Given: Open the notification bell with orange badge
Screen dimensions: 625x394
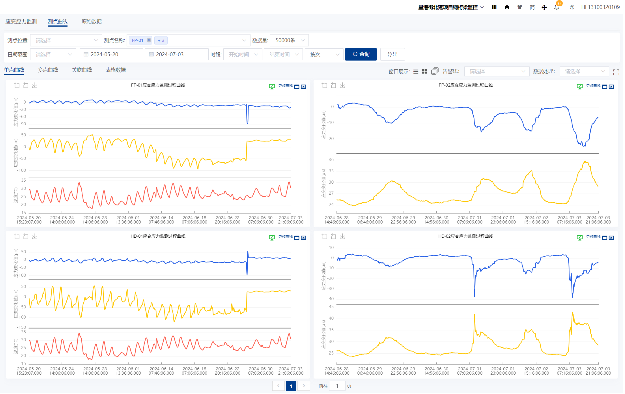Looking at the screenshot, I should coord(558,7).
